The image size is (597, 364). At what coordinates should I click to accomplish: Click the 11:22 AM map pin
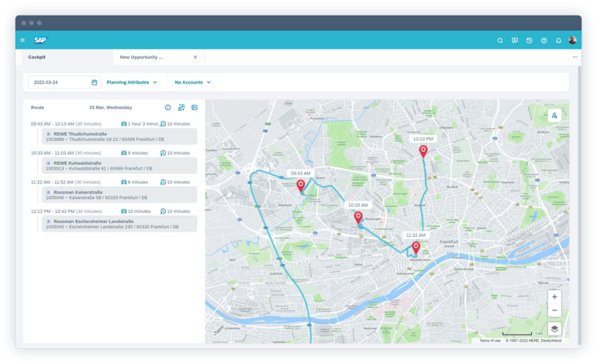pyautogui.click(x=416, y=247)
